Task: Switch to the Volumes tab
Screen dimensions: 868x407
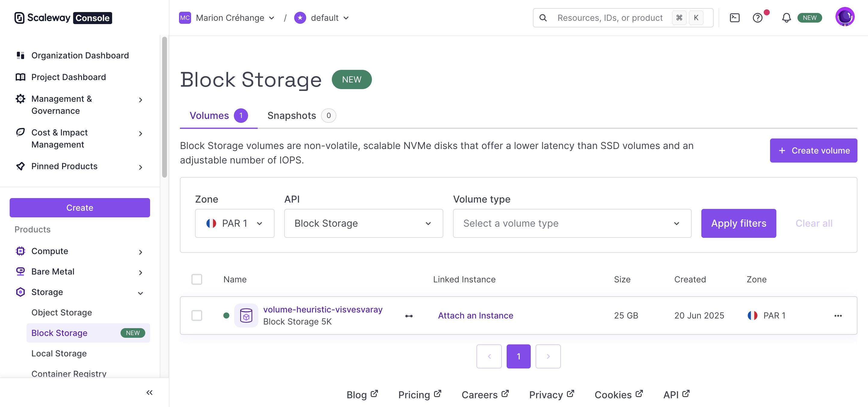Action: point(219,116)
